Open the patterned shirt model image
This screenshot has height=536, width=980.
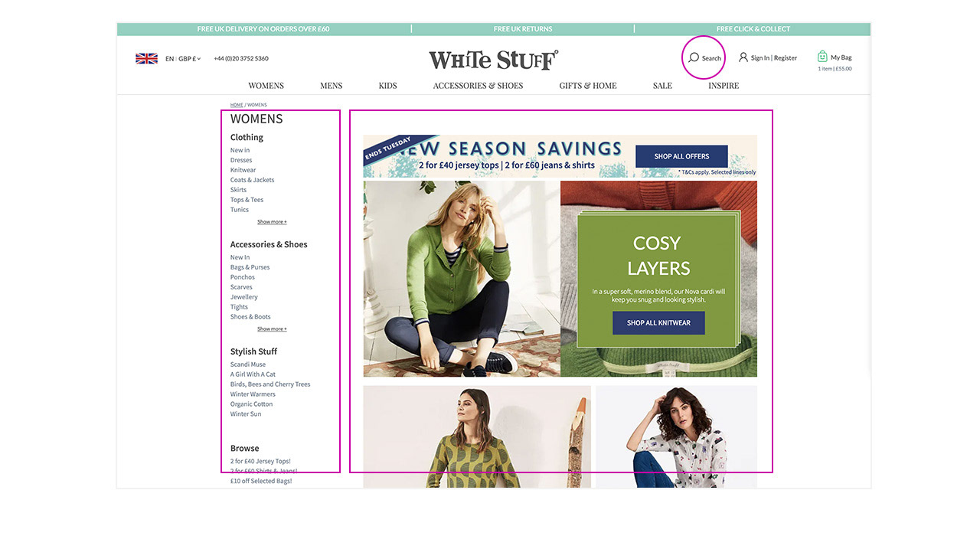pyautogui.click(x=676, y=436)
